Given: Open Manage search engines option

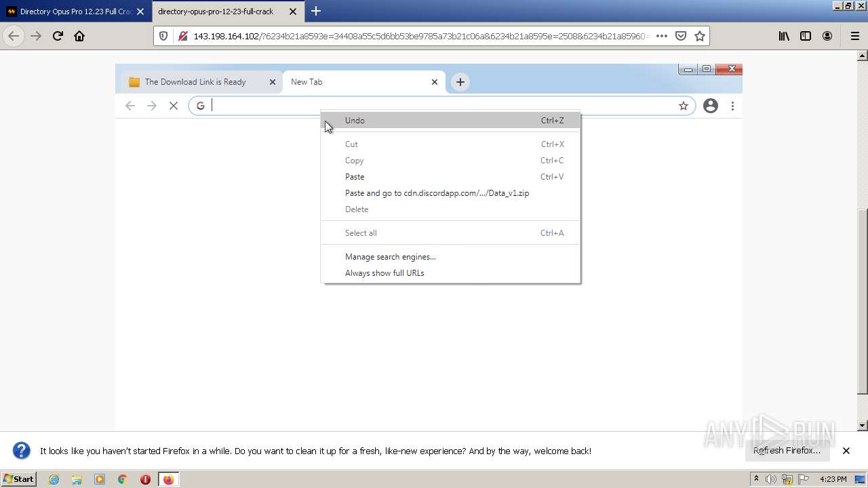Looking at the screenshot, I should click(x=451, y=257).
